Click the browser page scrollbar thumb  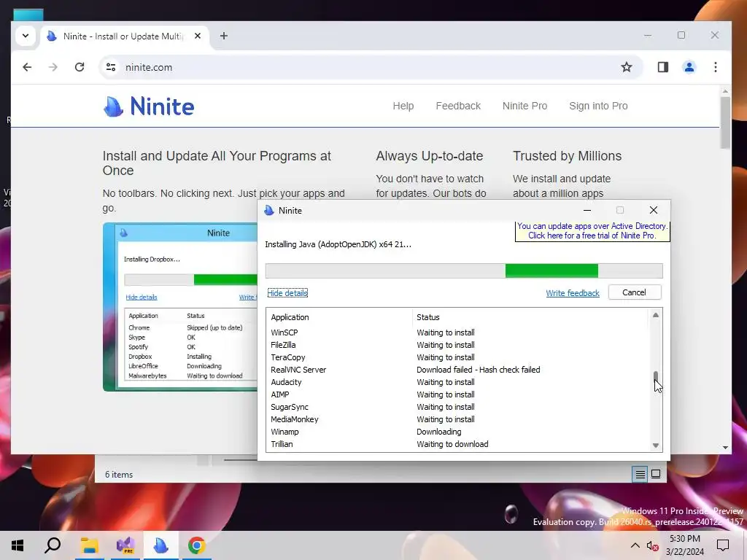725,122
